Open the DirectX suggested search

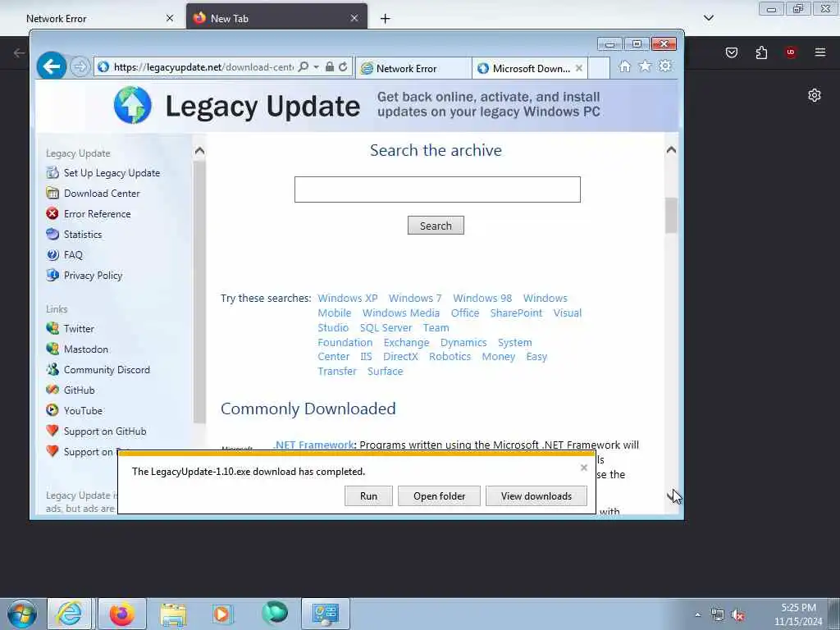tap(400, 357)
